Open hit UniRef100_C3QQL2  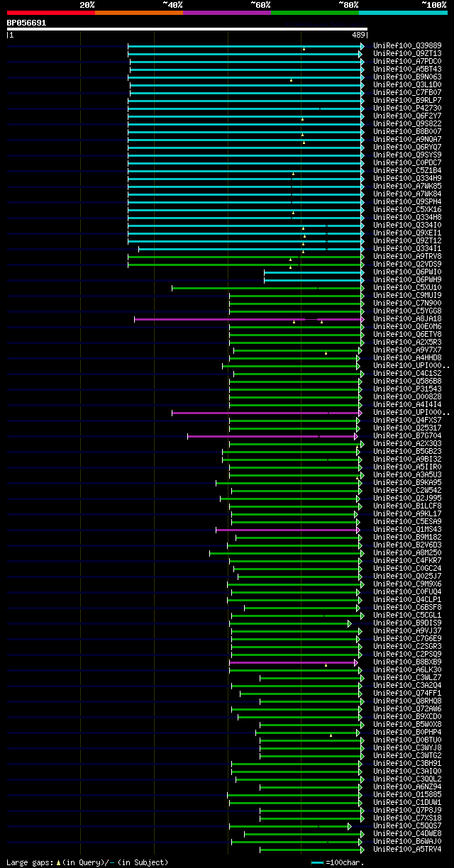[x=407, y=779]
